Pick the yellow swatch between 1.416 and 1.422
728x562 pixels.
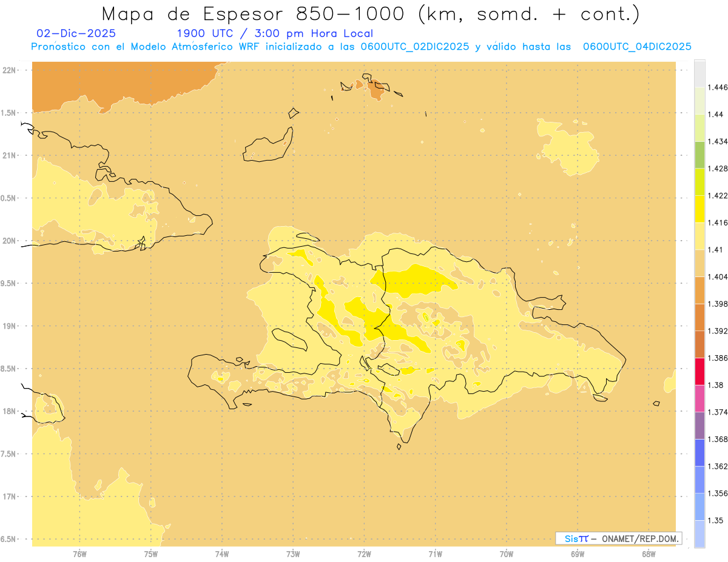pos(699,209)
